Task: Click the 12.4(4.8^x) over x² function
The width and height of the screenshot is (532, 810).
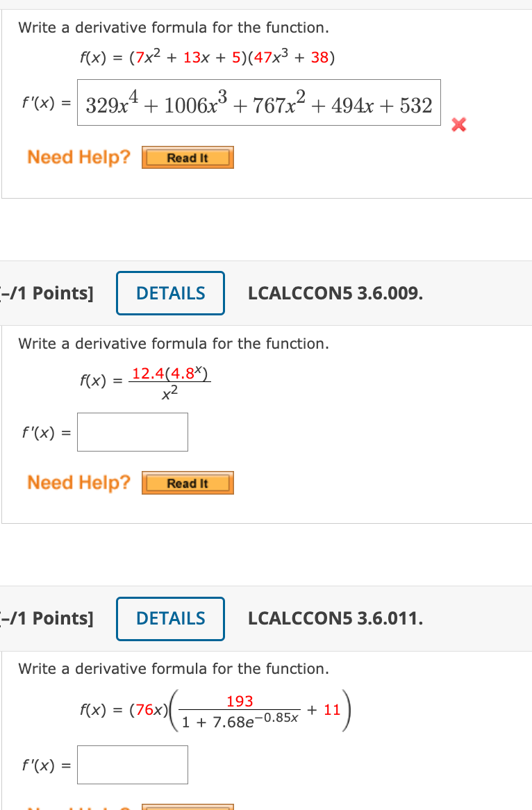Action: pyautogui.click(x=145, y=383)
